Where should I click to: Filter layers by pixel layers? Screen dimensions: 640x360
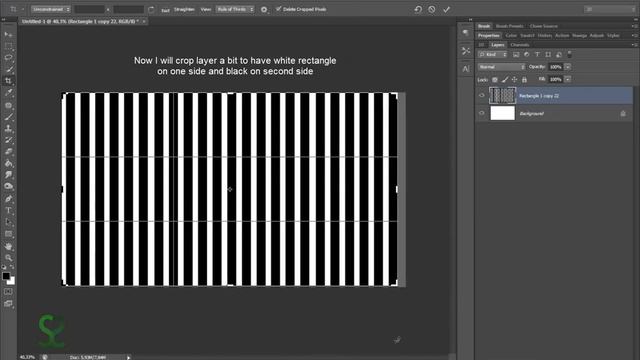[516, 55]
